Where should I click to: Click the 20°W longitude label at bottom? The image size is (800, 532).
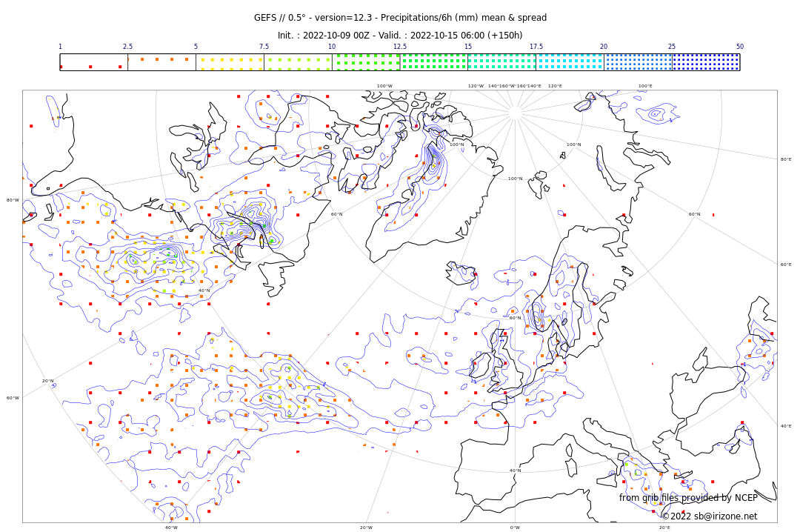point(366,528)
